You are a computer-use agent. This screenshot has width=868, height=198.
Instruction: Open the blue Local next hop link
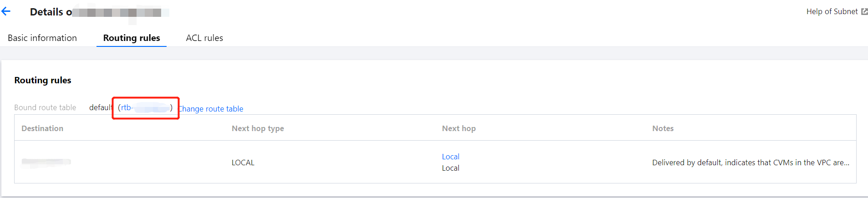tap(451, 157)
